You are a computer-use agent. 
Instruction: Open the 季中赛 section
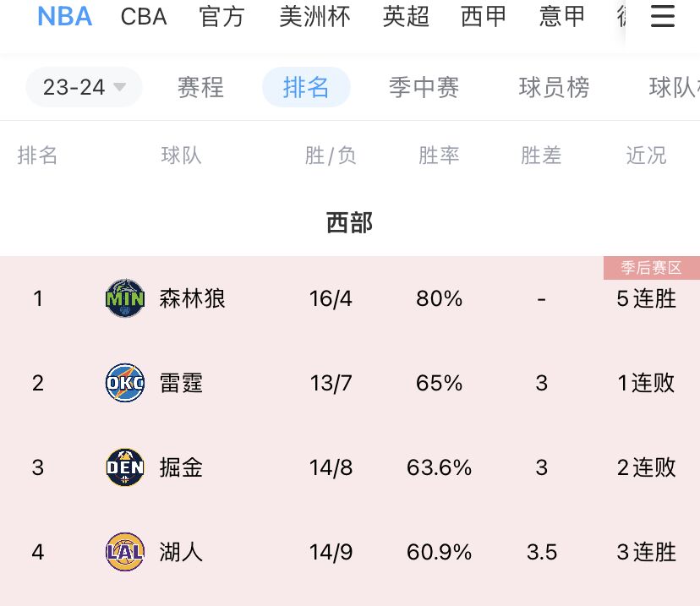click(424, 87)
